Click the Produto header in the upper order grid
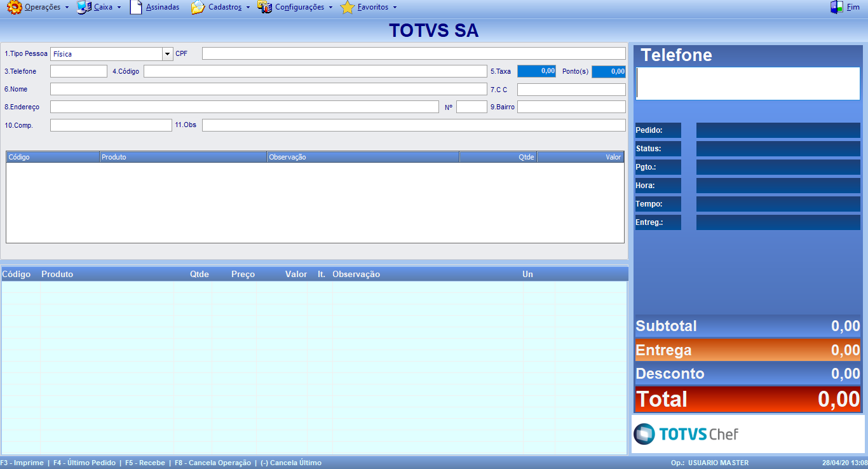The height and width of the screenshot is (469, 868). point(184,157)
